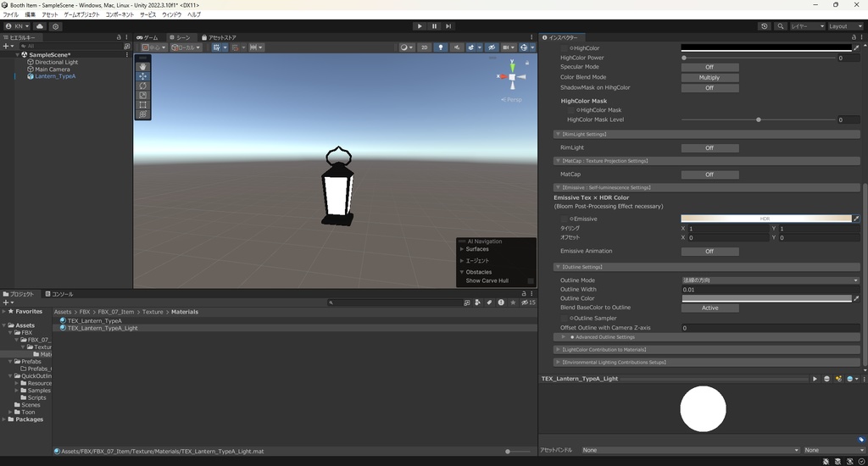The width and height of the screenshot is (868, 466).
Task: Collapse the RimLight Settings section
Action: point(707,135)
